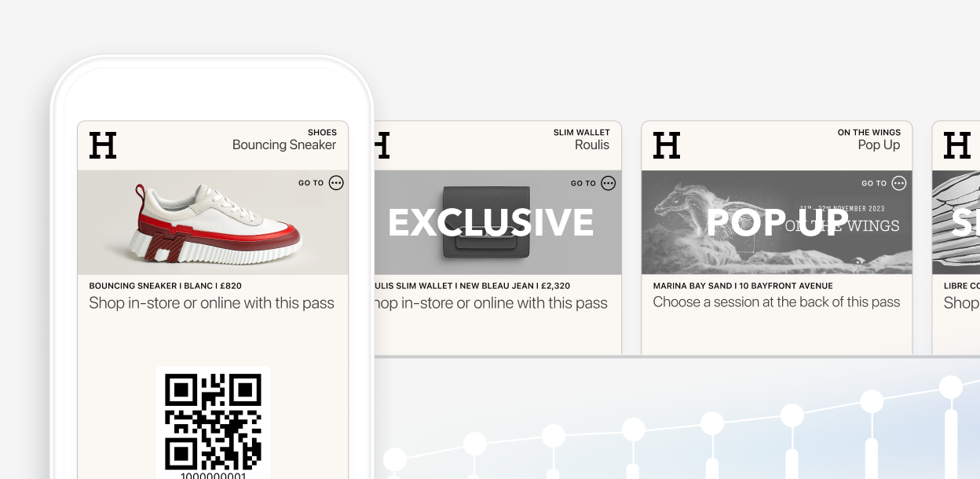Tap the H logo on the rightmost partial pass
980x479 pixels.
pyautogui.click(x=957, y=145)
